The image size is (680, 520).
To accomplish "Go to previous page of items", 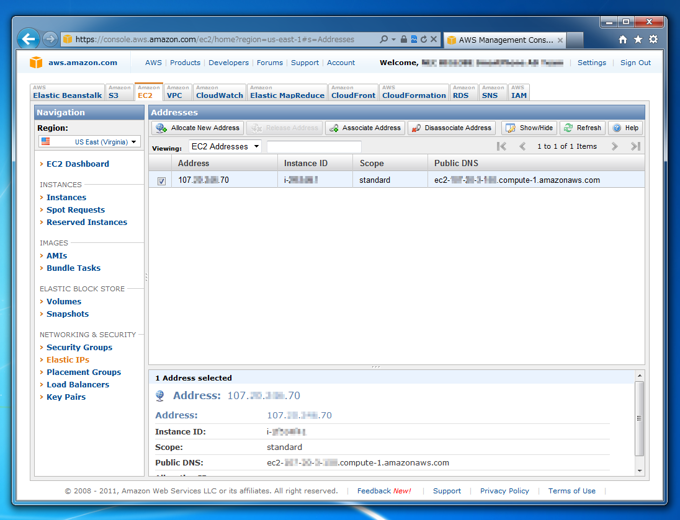I will (523, 147).
